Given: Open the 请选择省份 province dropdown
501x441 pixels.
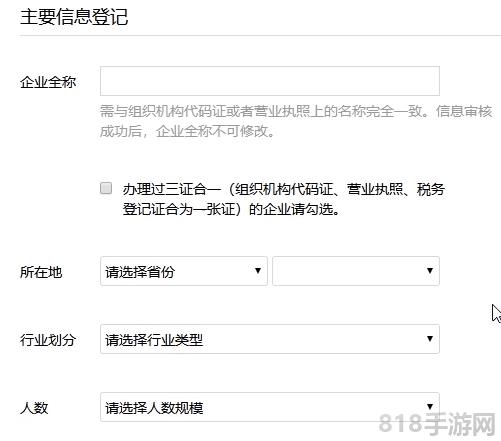Looking at the screenshot, I should 184,271.
